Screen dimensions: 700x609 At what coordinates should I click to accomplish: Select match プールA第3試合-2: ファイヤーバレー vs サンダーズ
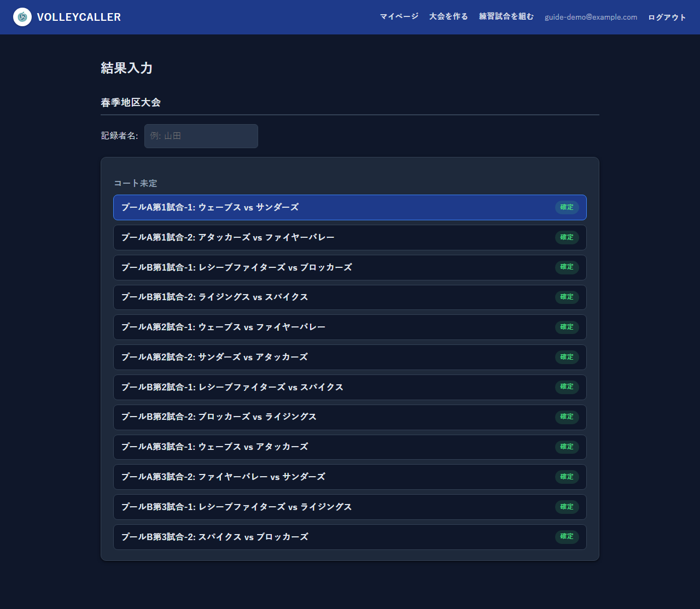[x=350, y=477]
